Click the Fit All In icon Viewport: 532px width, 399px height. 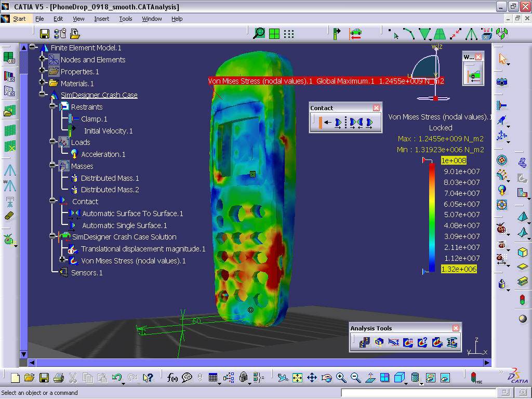point(297,378)
